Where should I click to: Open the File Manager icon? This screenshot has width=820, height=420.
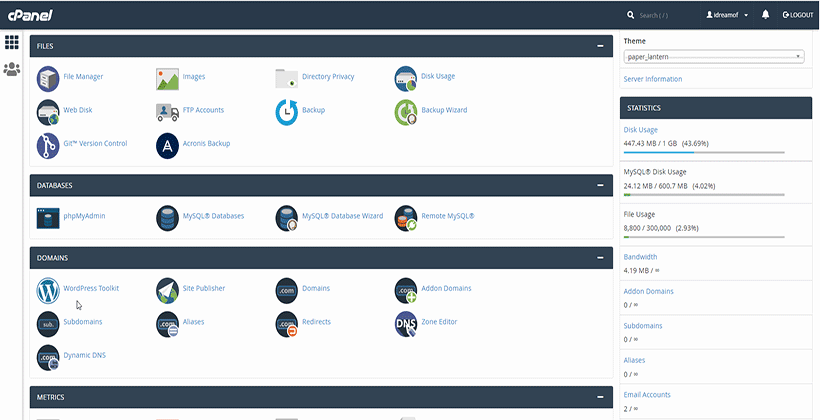(48, 79)
